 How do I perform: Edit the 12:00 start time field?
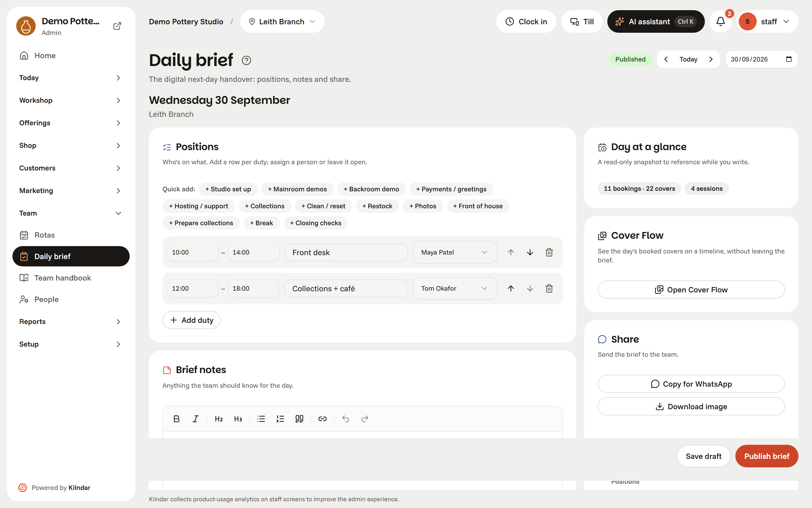[x=193, y=288]
